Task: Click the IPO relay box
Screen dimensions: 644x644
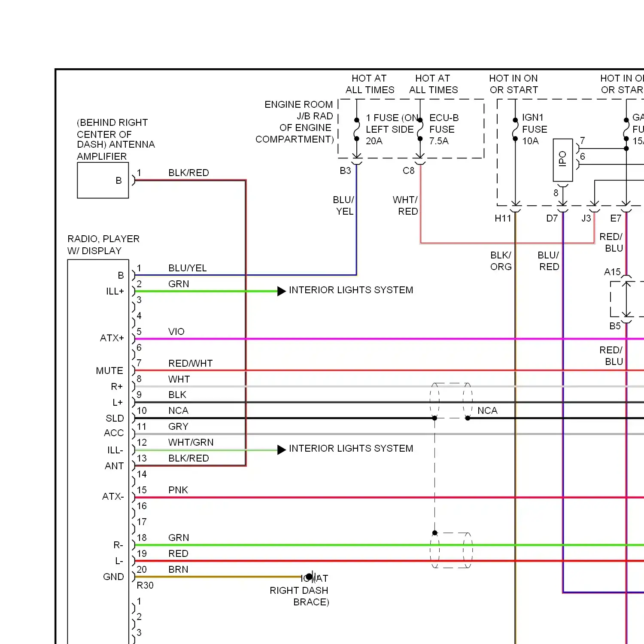Action: [x=563, y=160]
